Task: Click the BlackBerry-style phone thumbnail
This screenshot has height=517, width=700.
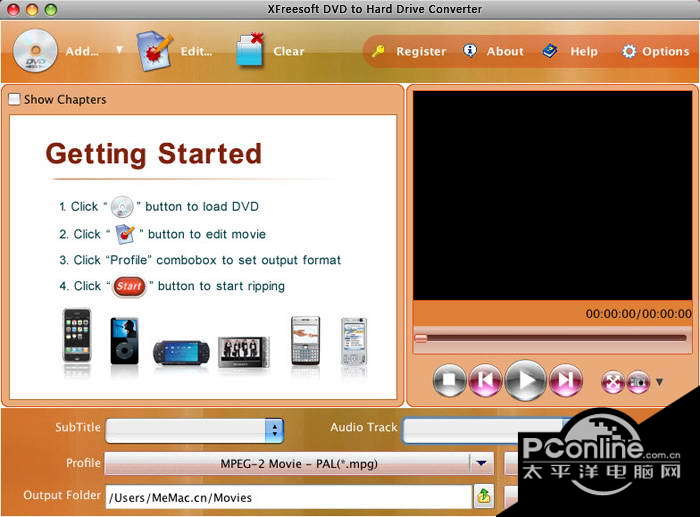Action: (x=305, y=340)
